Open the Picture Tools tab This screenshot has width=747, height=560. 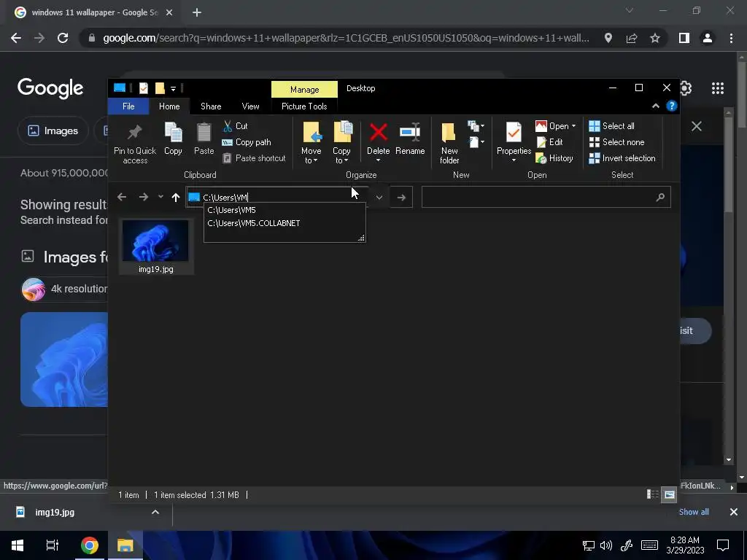(304, 106)
